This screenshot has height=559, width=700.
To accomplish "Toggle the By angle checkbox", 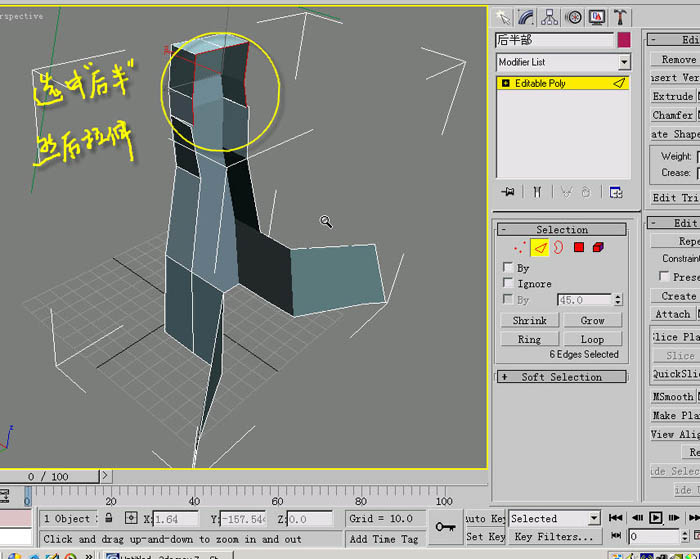I will click(508, 299).
